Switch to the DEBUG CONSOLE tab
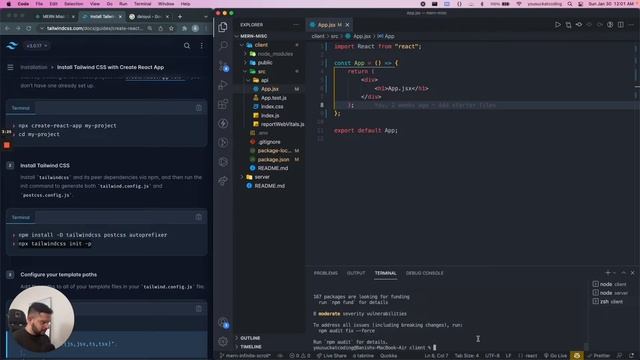 point(424,273)
